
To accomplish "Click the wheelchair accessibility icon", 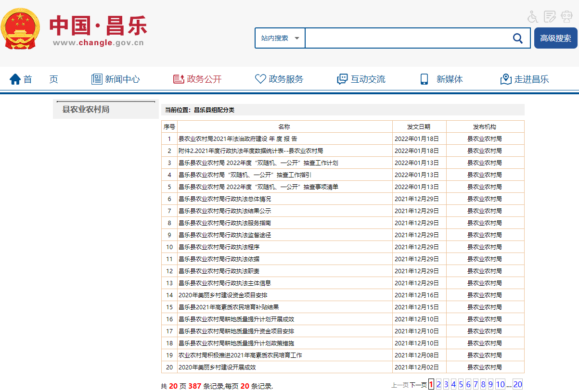I will click(532, 17).
